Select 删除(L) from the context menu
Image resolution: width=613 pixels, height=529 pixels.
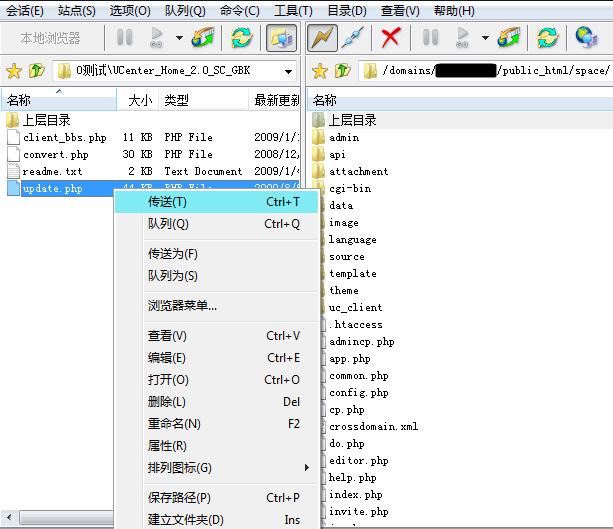[x=167, y=402]
